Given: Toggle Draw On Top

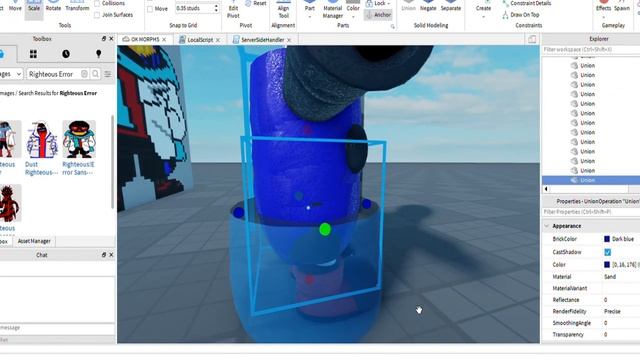Looking at the screenshot, I should [x=521, y=15].
